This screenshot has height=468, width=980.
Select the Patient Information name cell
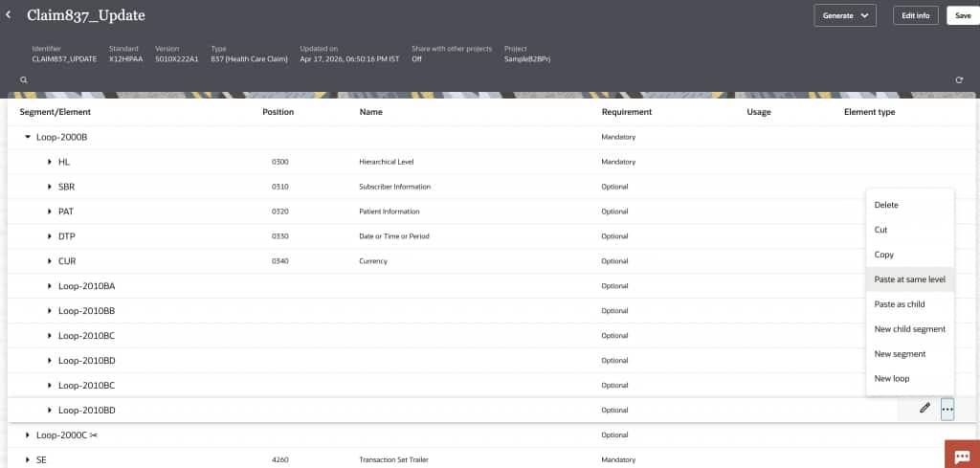coord(389,212)
